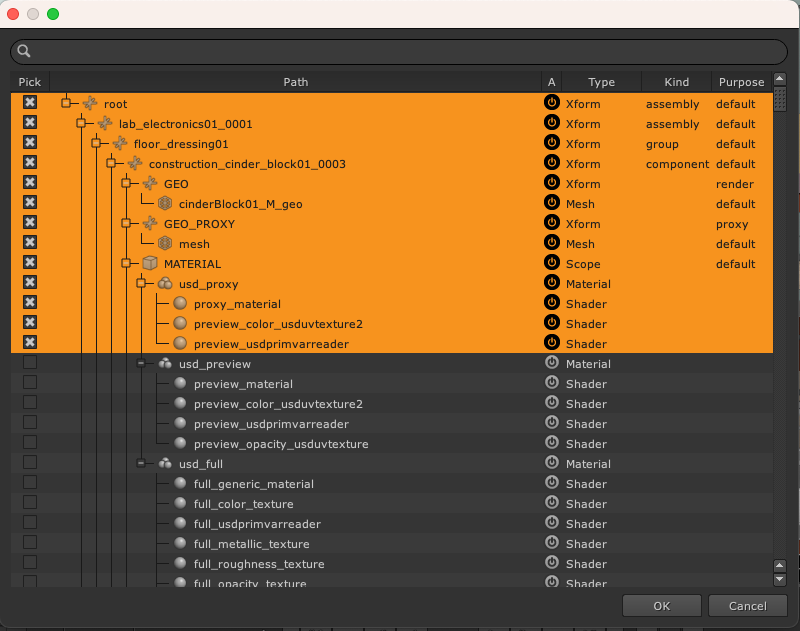Click the shader icon beside full_metallic_texture

[x=180, y=543]
